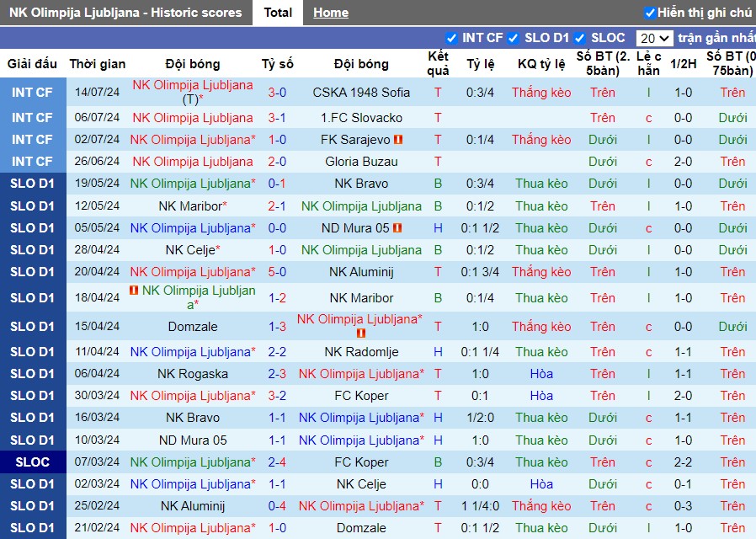Switch to the Total tab

278,13
